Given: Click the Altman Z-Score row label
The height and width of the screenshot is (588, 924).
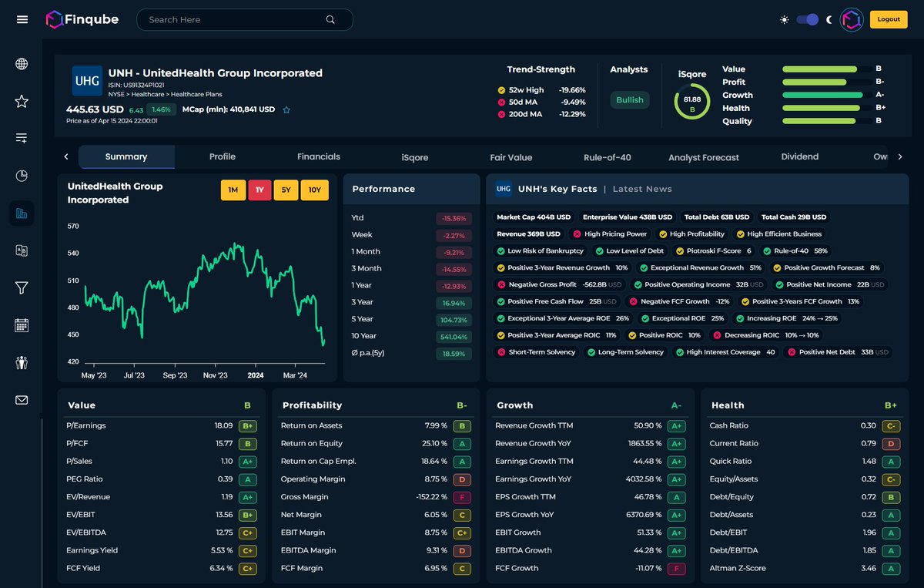Looking at the screenshot, I should pos(738,568).
